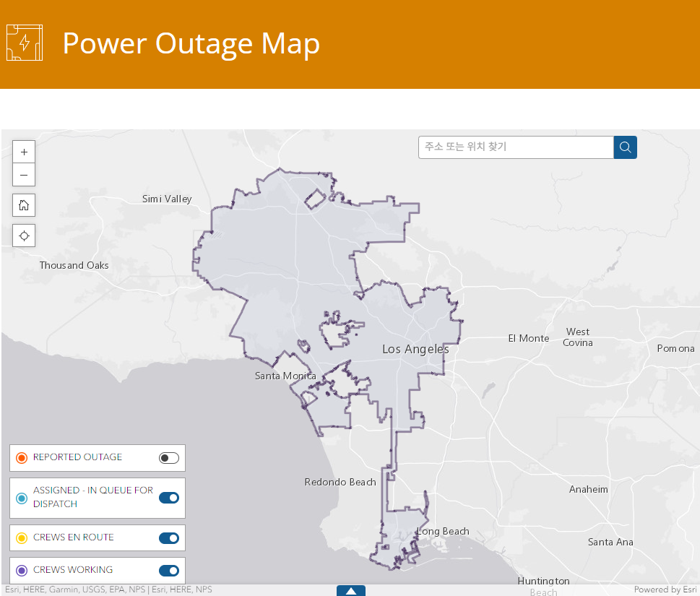Click the El Monte map label
700x596 pixels.
tap(529, 338)
